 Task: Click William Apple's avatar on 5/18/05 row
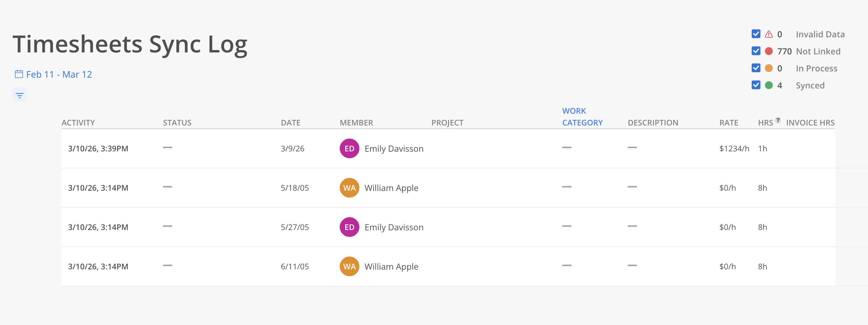pos(349,188)
